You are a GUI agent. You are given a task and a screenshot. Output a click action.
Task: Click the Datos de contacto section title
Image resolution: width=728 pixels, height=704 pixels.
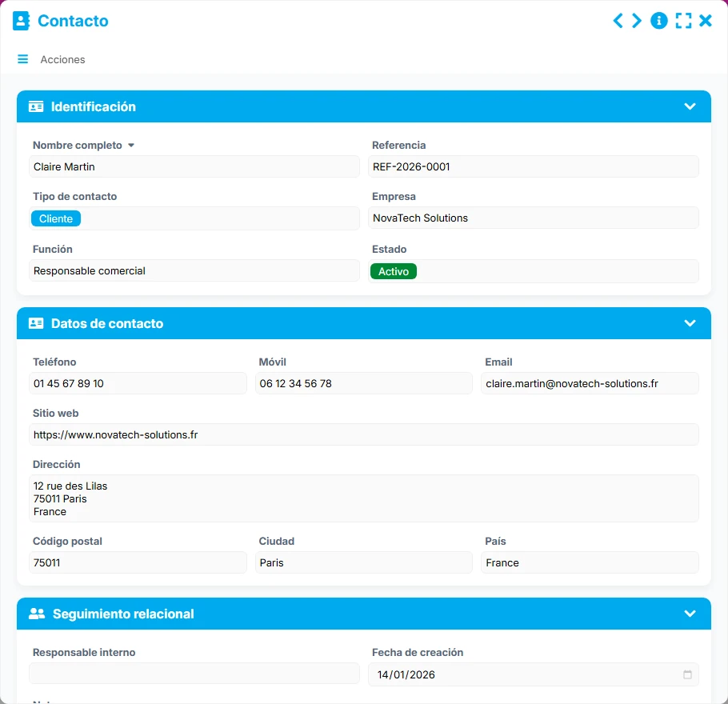click(107, 324)
